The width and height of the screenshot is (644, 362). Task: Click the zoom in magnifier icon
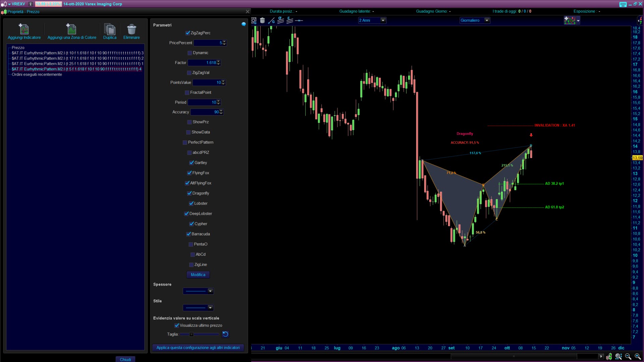(638, 357)
